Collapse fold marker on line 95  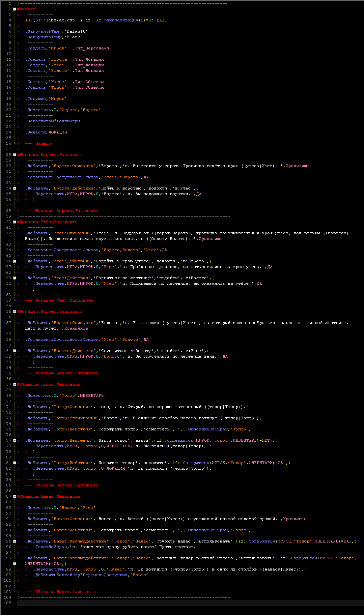pyautogui.click(x=14, y=541)
